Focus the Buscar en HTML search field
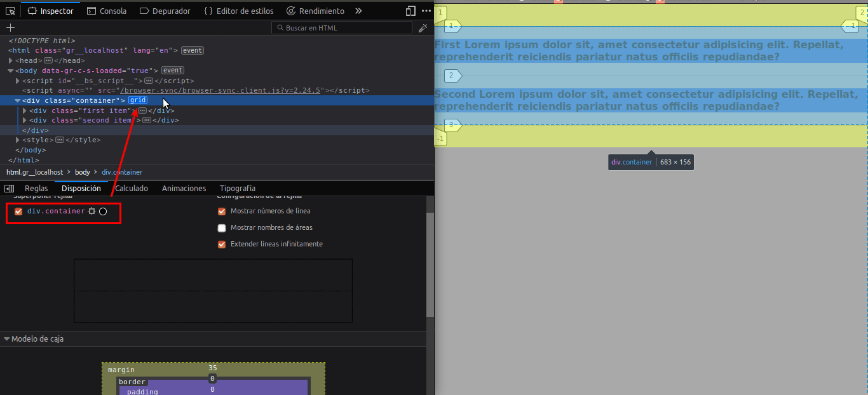Screen dimensions: 868x395 342,28
